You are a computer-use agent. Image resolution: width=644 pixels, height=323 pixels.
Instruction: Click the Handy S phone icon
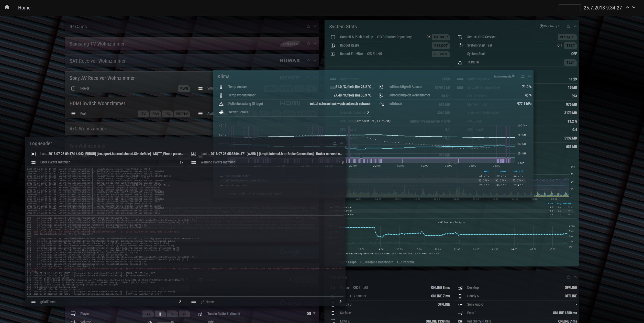pyautogui.click(x=460, y=296)
